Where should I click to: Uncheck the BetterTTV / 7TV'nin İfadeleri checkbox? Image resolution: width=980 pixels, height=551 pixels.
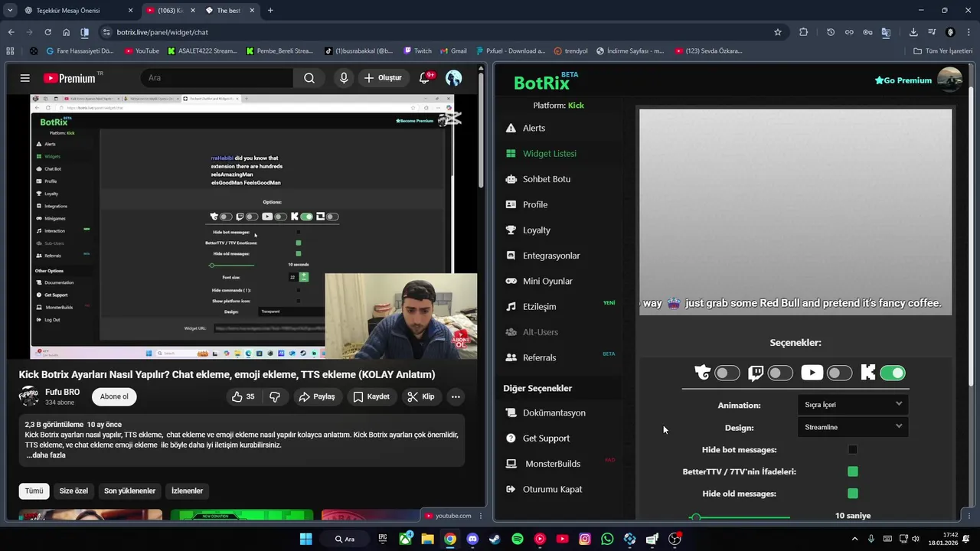point(853,471)
